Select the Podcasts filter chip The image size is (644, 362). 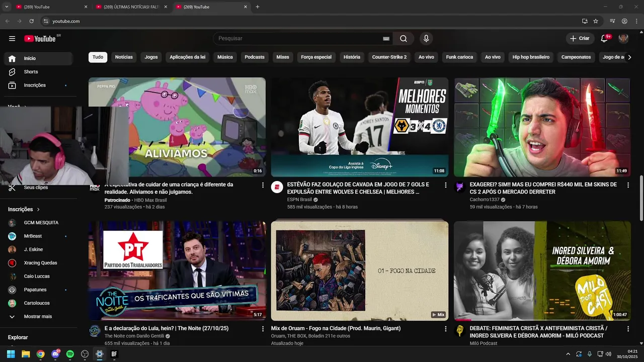click(x=255, y=57)
